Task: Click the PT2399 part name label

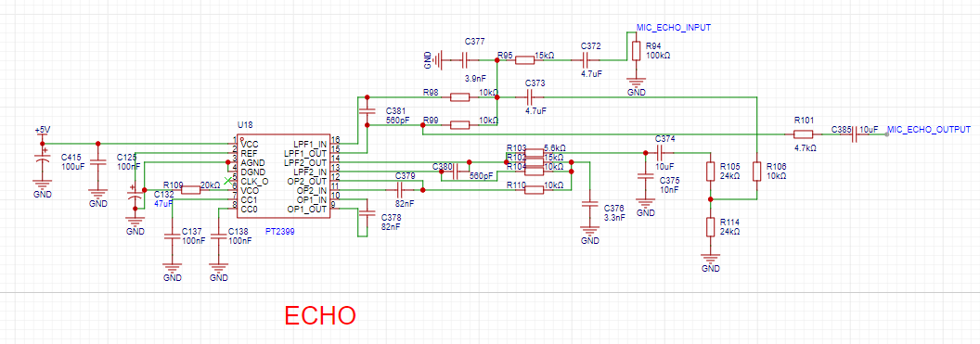Action: (280, 231)
